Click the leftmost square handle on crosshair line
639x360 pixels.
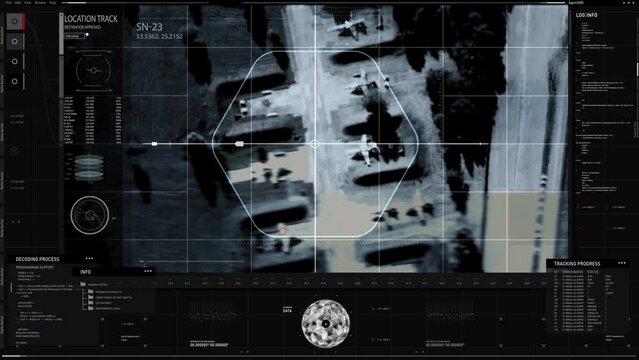pos(154,144)
